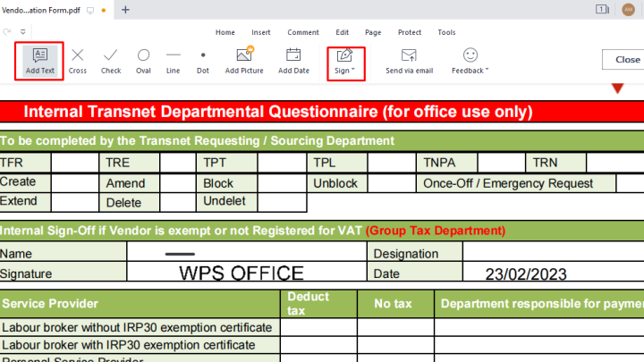Select the line drawn in Name field
This screenshot has width=644, height=362.
point(180,254)
